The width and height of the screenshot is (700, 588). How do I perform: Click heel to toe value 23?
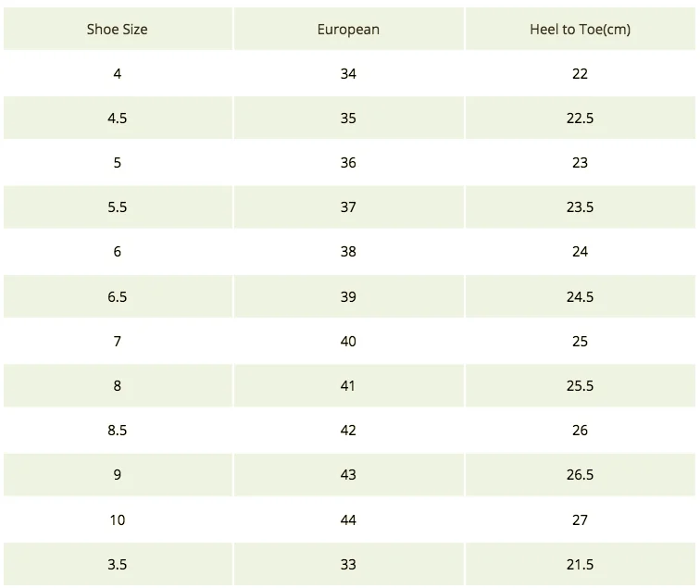coord(580,163)
